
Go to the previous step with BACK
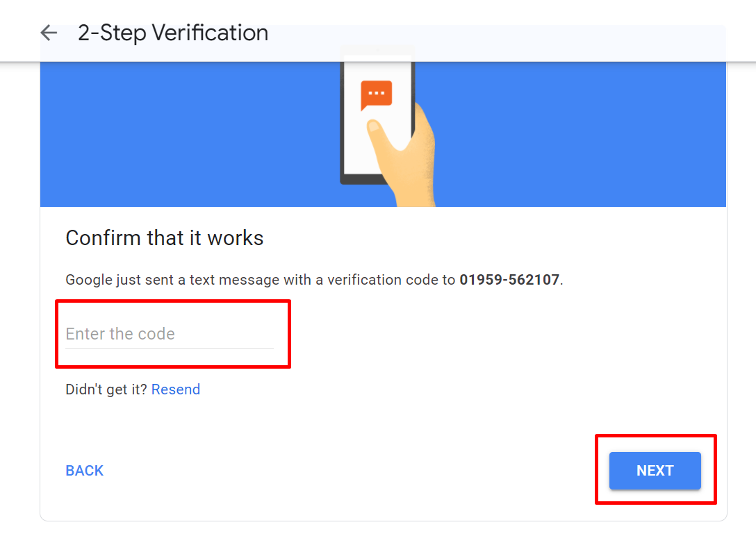[84, 471]
